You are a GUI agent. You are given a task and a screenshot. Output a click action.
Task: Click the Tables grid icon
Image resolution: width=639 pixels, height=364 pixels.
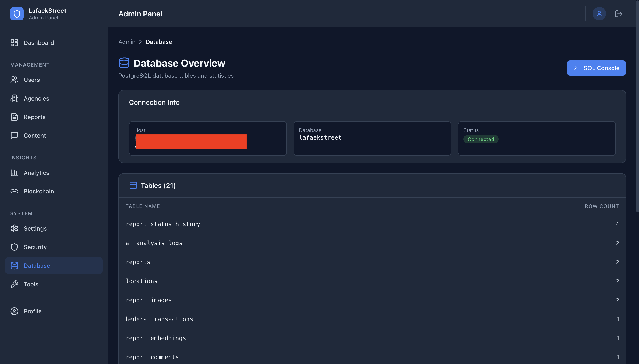(x=133, y=185)
